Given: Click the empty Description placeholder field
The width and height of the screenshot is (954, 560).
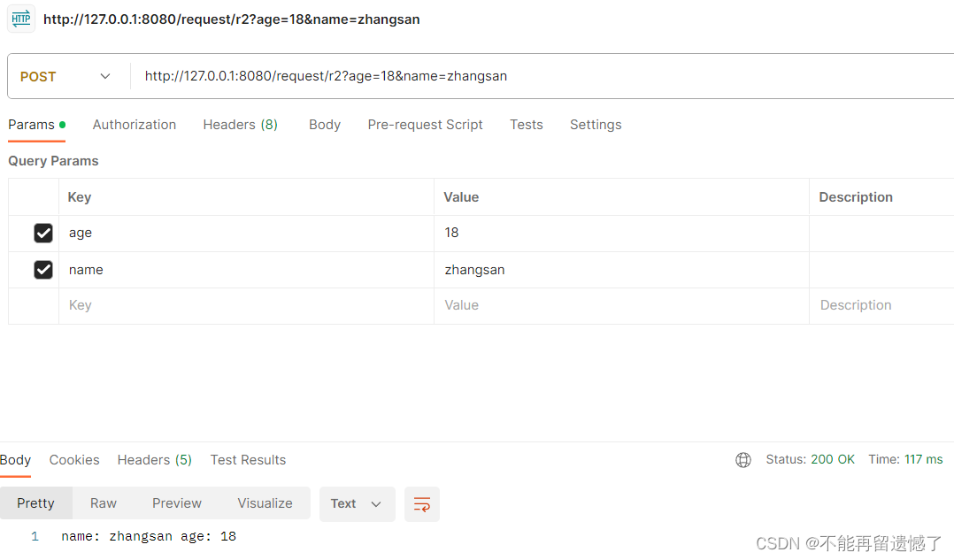Looking at the screenshot, I should click(881, 305).
